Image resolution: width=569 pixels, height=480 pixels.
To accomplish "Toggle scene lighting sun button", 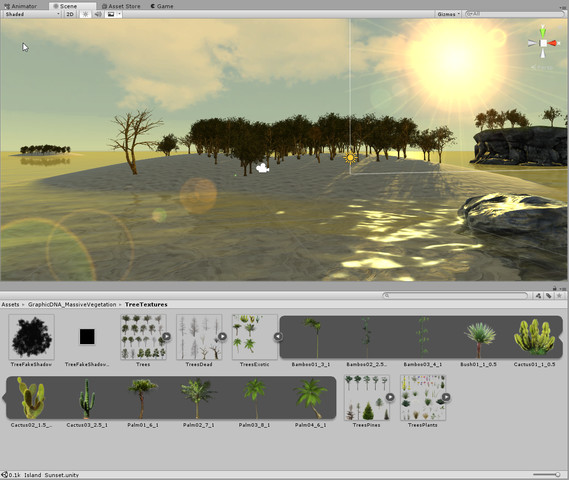I will [85, 14].
